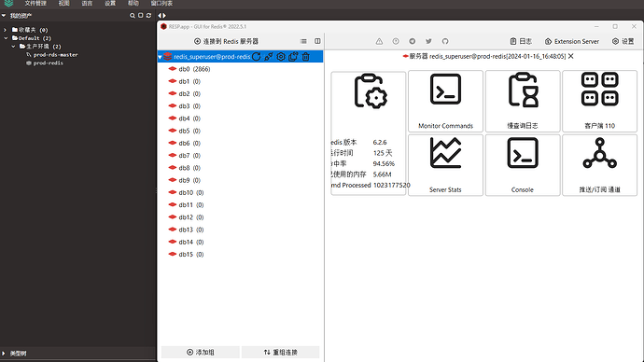Collapse the redis_superuser@prod-redis connection tree
This screenshot has width=644, height=362.
tap(160, 57)
